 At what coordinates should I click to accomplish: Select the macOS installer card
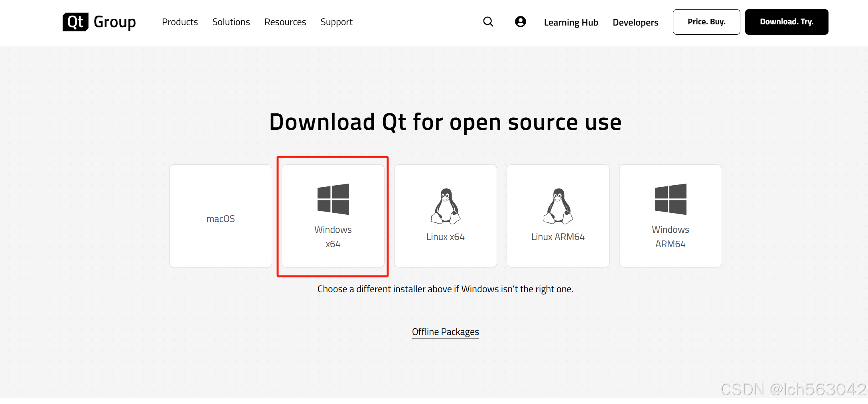(x=221, y=216)
